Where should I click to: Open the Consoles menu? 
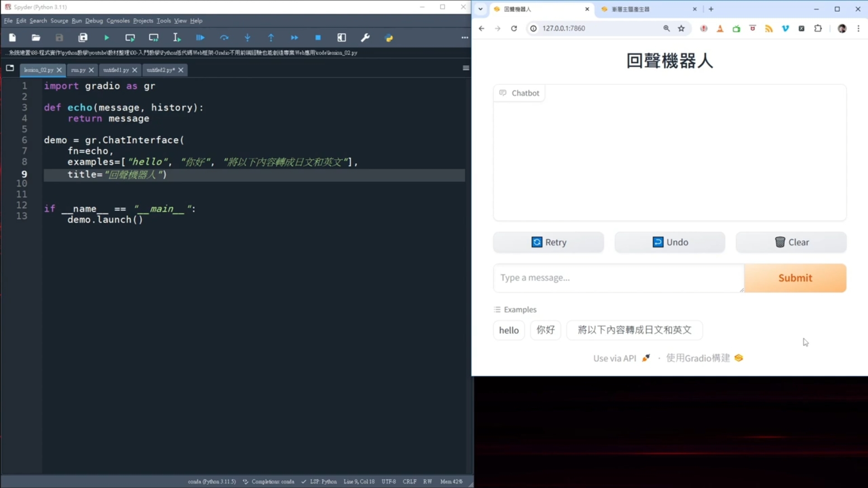click(x=118, y=21)
